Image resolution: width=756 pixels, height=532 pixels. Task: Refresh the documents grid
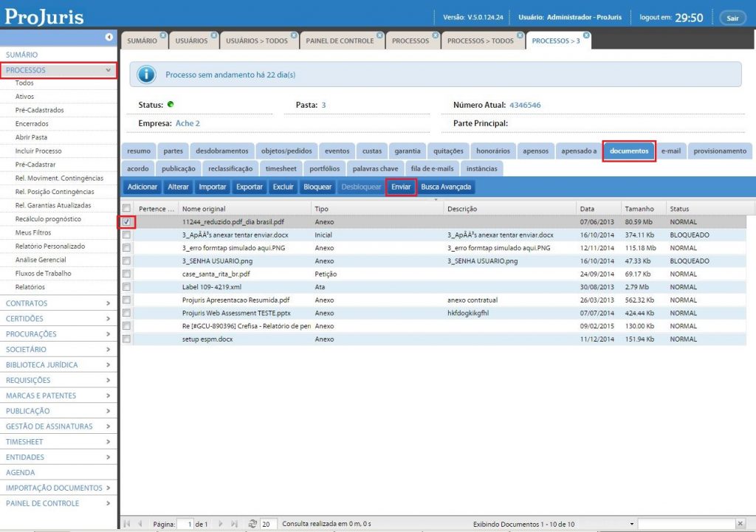click(x=252, y=523)
